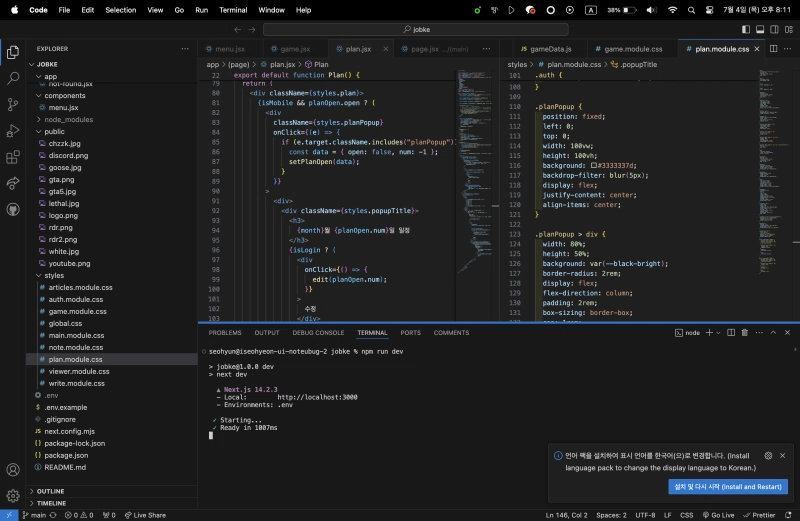The width and height of the screenshot is (800, 521).
Task: Expand the OUTLINE section
Action: pyautogui.click(x=50, y=491)
